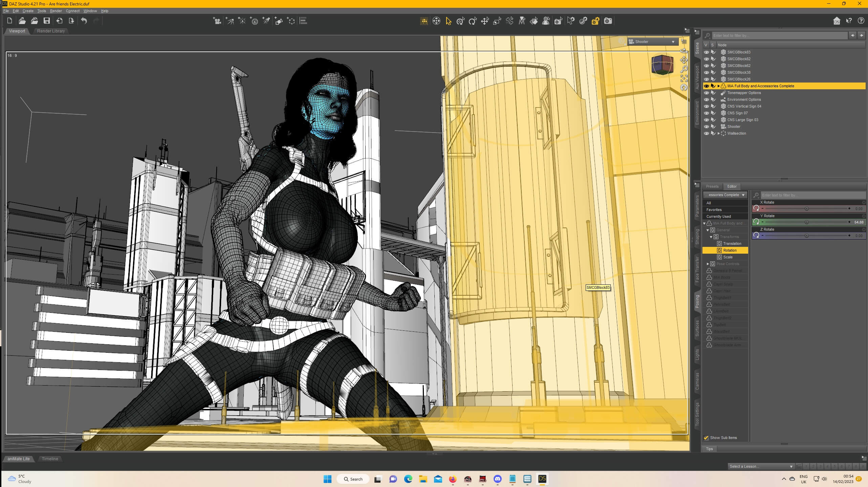Select the Rotate tool icon
The image size is (868, 487).
[473, 21]
